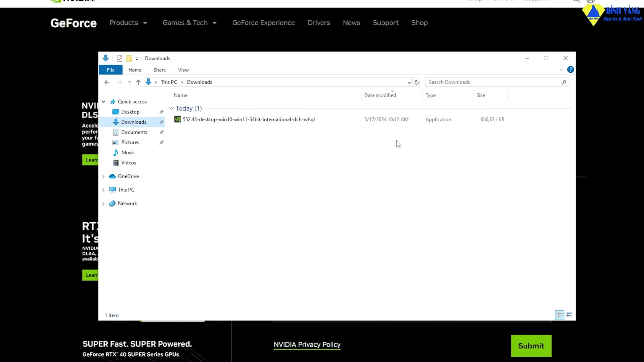Refresh the Downloads folder
The height and width of the screenshot is (362, 644).
pos(417,82)
